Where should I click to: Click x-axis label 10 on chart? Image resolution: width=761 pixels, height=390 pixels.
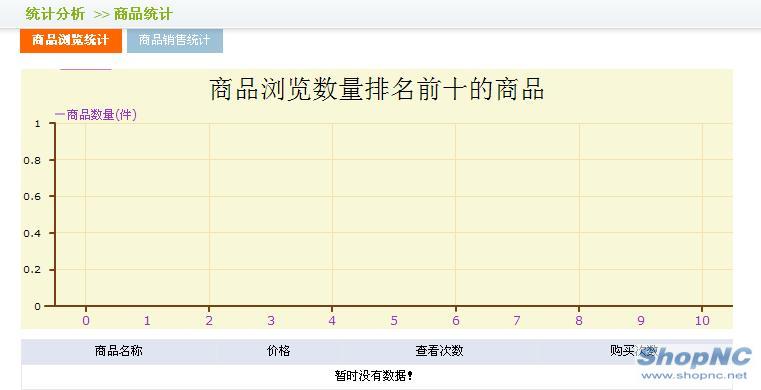pyautogui.click(x=702, y=321)
